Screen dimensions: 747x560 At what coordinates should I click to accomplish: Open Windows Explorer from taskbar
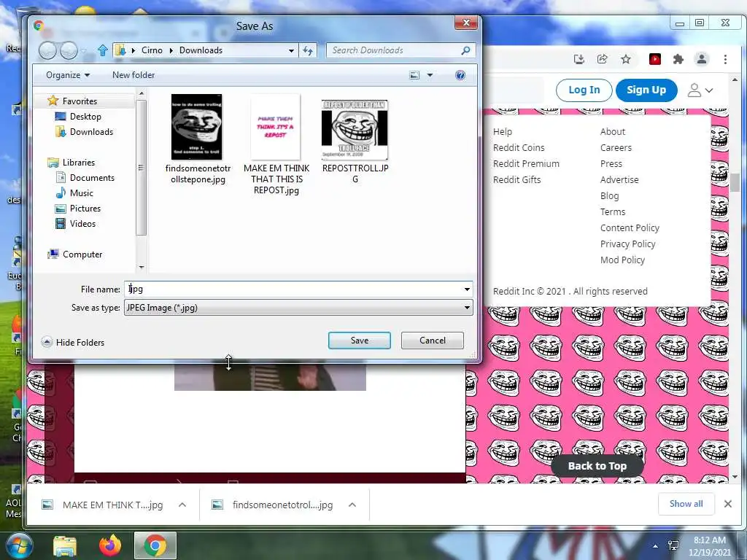[65, 546]
